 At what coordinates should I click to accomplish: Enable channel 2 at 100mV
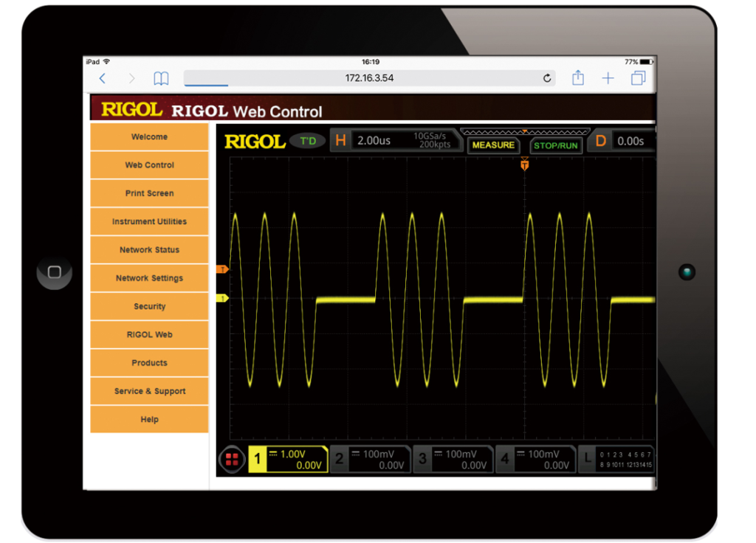pyautogui.click(x=371, y=459)
